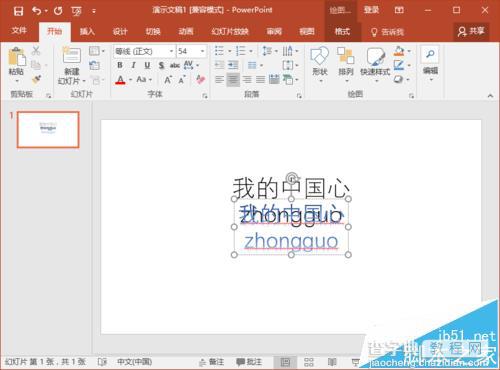
Task: Center align the text
Action: click(x=233, y=80)
